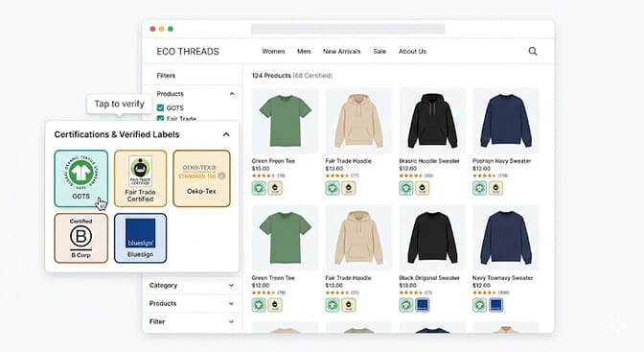Screen dimensions: 644x352
Task: Uncheck the GOTS filter checkbox
Action: (x=161, y=107)
